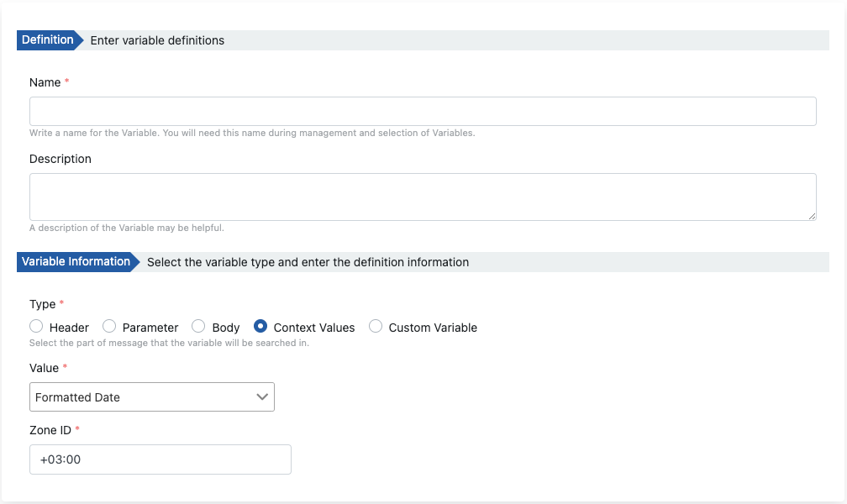The image size is (847, 504).
Task: Click the Description field label
Action: point(60,159)
